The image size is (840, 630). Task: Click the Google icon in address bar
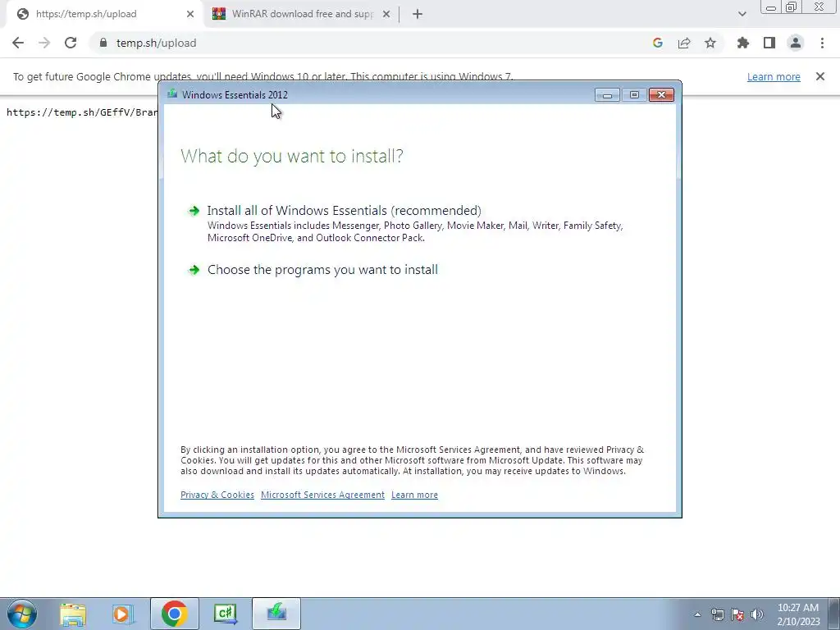tap(658, 43)
